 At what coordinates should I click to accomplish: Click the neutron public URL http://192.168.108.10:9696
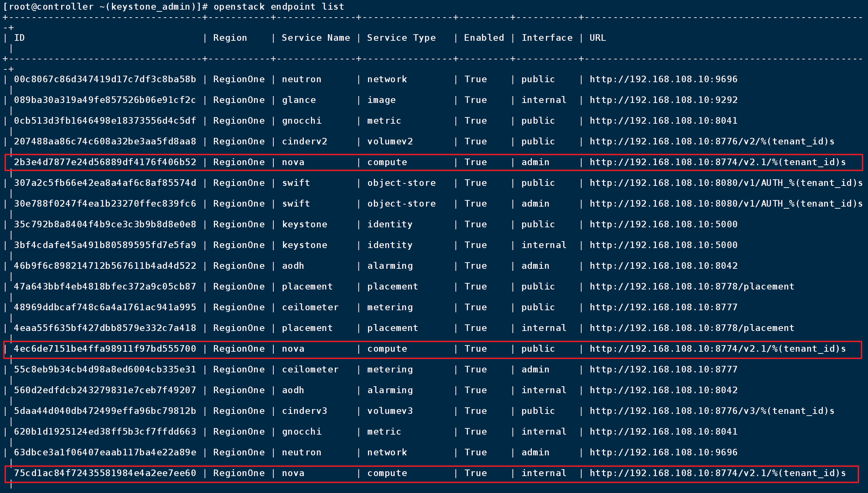[x=663, y=79]
